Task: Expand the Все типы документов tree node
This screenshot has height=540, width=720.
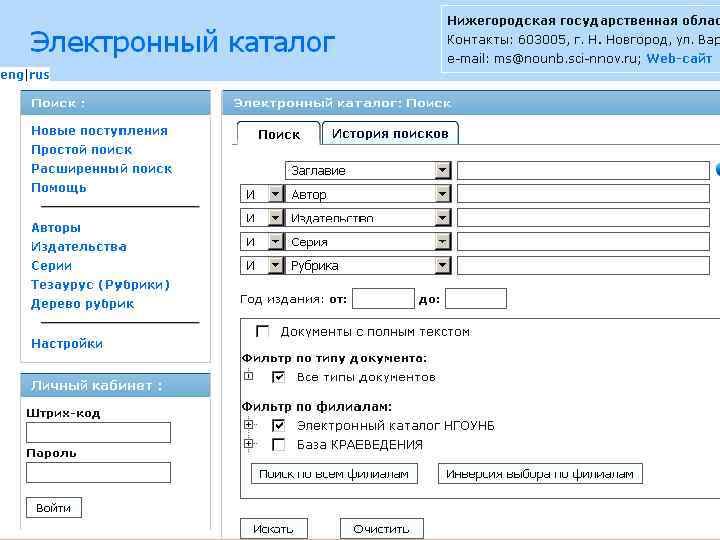Action: coord(248,376)
